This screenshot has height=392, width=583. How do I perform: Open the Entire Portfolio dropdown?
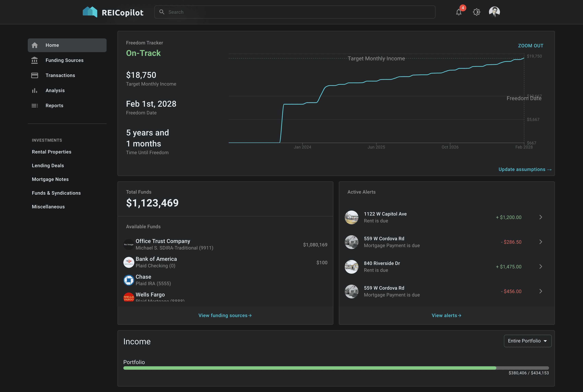click(527, 341)
